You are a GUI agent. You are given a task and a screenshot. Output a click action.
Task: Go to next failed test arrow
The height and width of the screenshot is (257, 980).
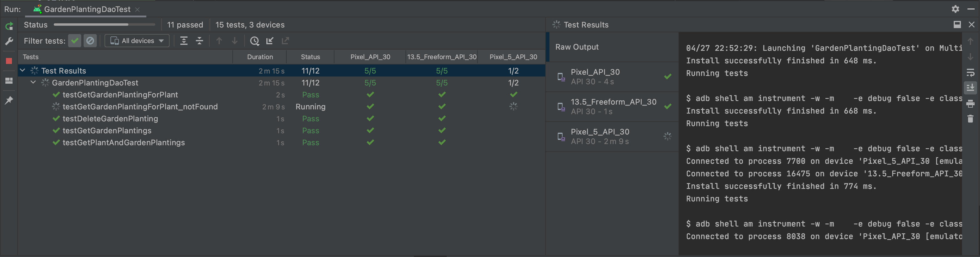click(x=235, y=41)
